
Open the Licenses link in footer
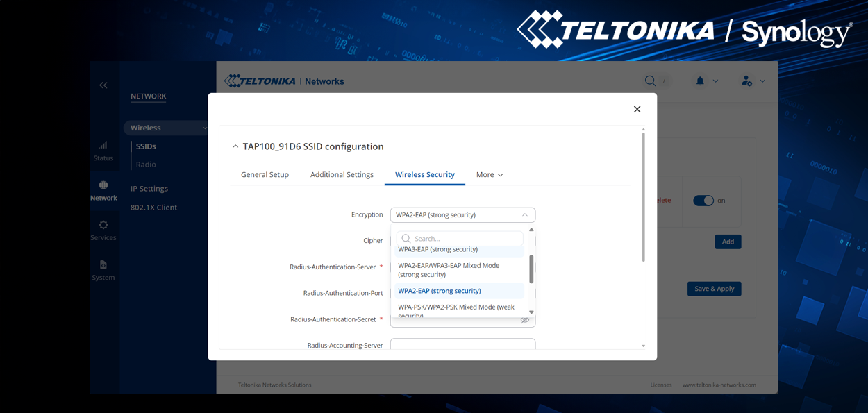[661, 385]
